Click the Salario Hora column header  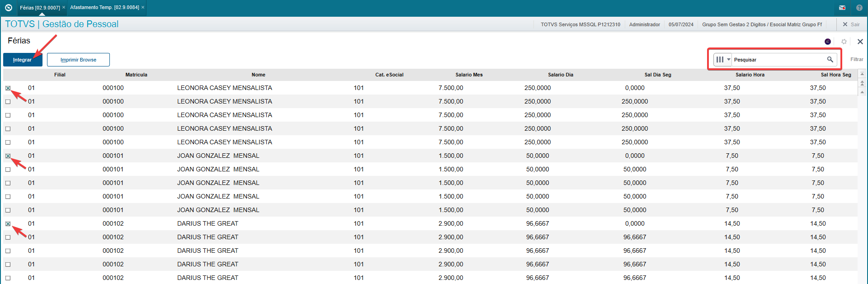click(x=750, y=75)
